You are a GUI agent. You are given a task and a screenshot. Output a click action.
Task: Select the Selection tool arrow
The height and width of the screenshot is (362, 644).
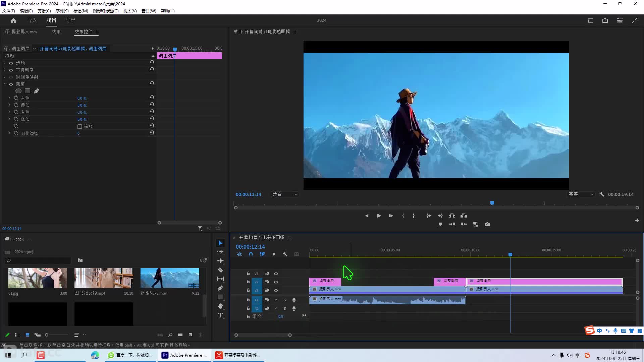pyautogui.click(x=220, y=243)
